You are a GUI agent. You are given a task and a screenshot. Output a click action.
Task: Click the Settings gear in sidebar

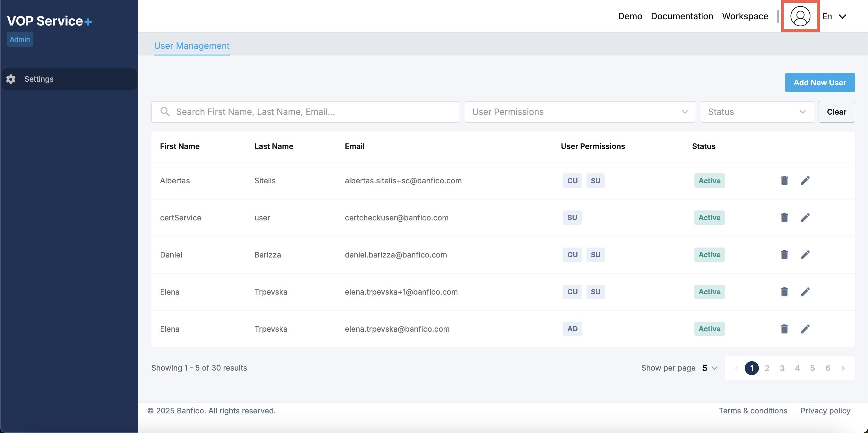tap(11, 79)
